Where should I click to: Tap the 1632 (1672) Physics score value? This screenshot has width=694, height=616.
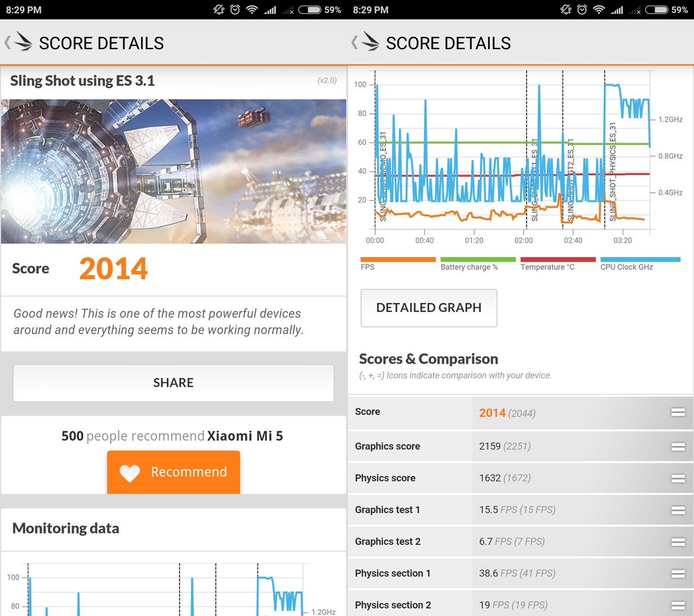click(x=505, y=478)
